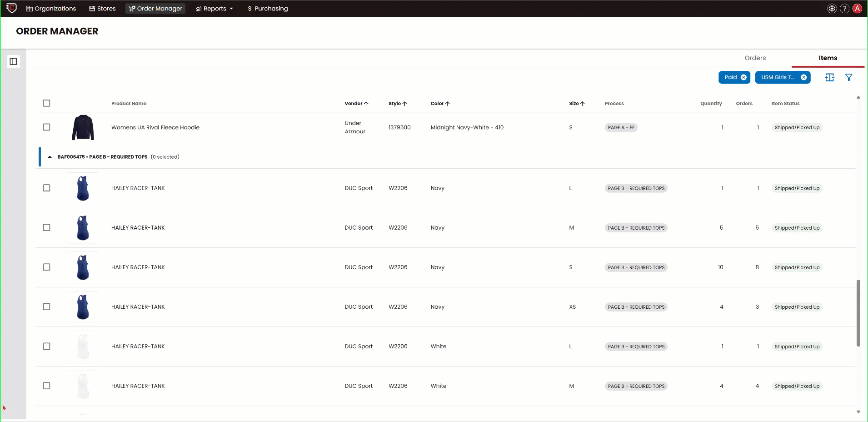868x422 pixels.
Task: Open the Reports dropdown menu
Action: (x=214, y=8)
